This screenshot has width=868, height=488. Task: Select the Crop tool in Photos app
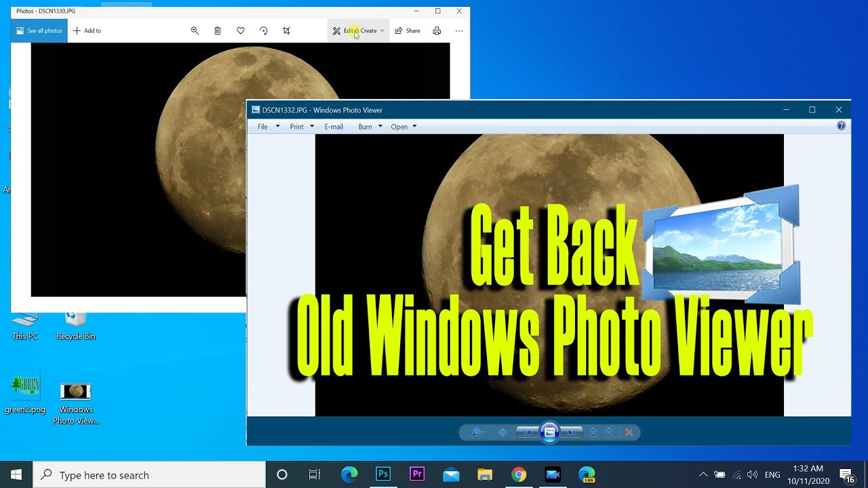tap(287, 30)
